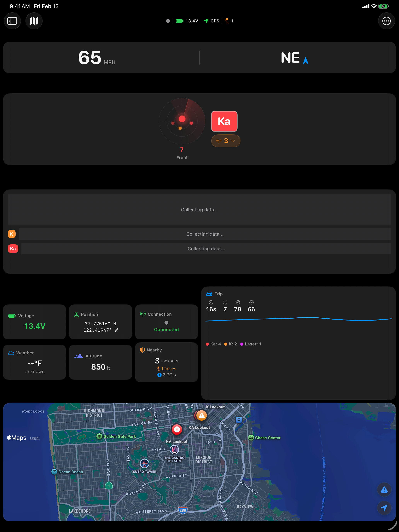Open the Apple Maps Legal link
The width and height of the screenshot is (399, 532).
(35, 438)
